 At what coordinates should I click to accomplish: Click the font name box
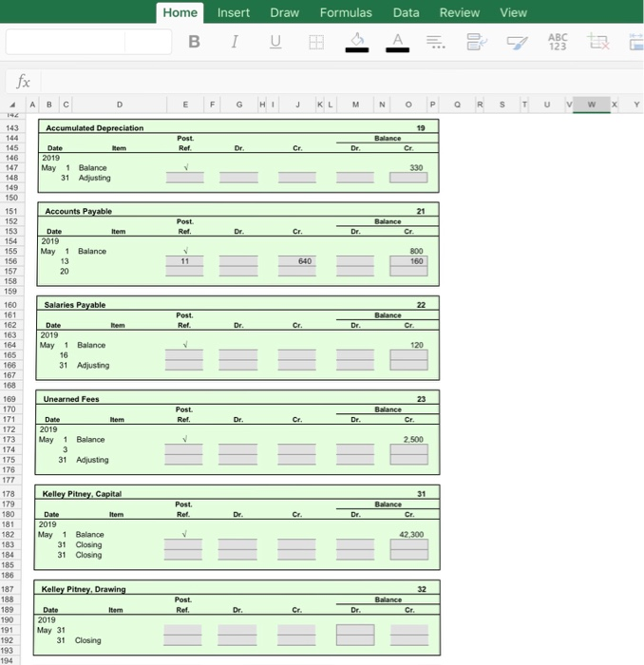66,42
